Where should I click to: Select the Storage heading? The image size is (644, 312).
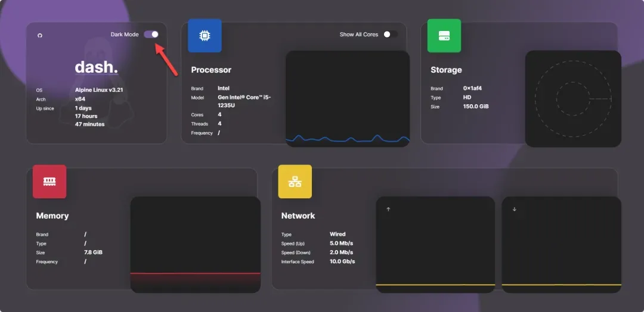click(446, 70)
